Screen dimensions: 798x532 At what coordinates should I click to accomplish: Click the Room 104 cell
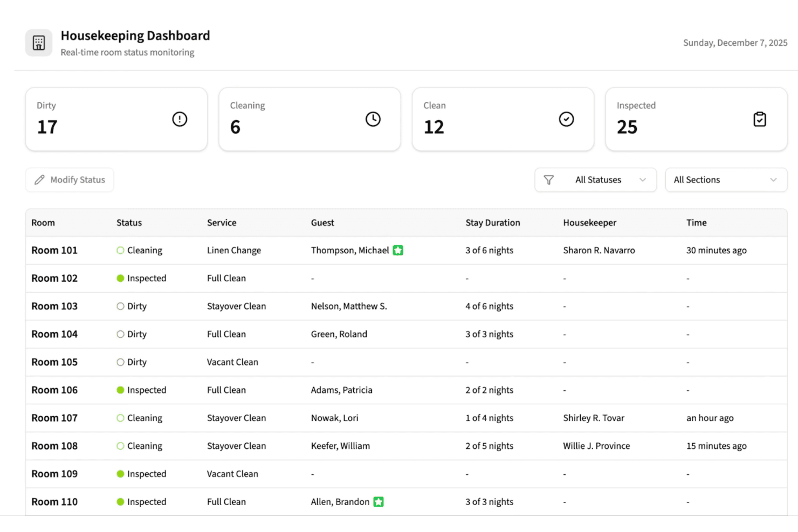tap(54, 334)
